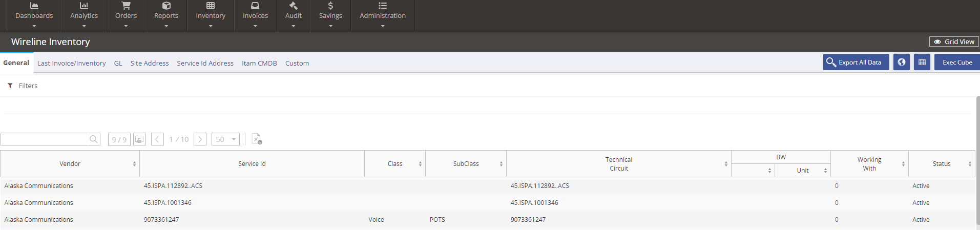Sort by Vendor column arrows
Screen dimensions: 980x230
tap(135, 164)
